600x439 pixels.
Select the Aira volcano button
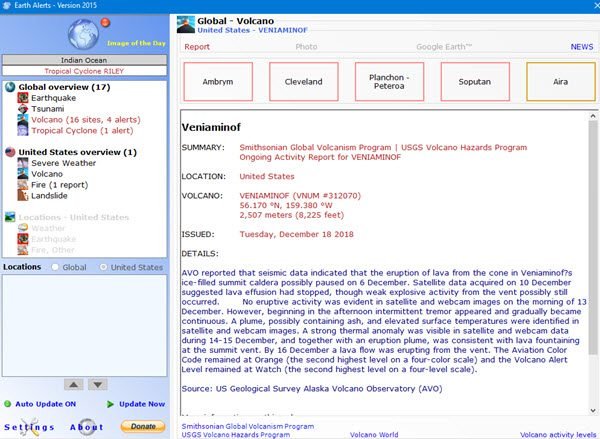coord(561,82)
